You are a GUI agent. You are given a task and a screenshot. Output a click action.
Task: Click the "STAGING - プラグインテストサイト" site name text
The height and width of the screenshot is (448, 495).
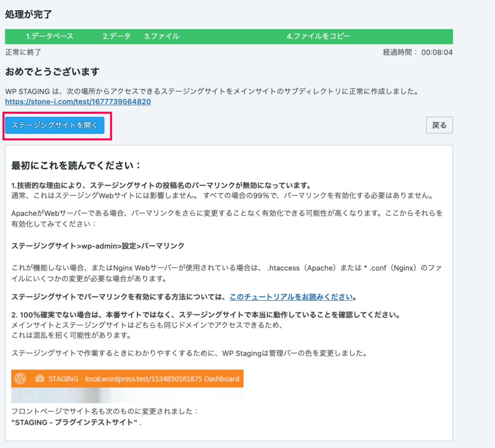tap(75, 422)
